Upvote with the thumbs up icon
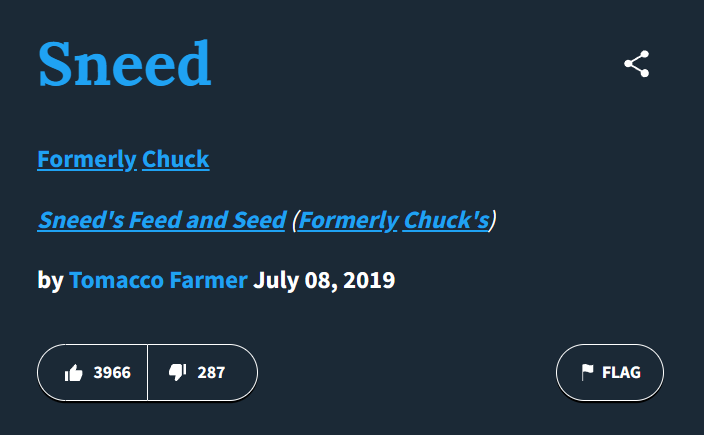The image size is (704, 435). click(x=74, y=373)
